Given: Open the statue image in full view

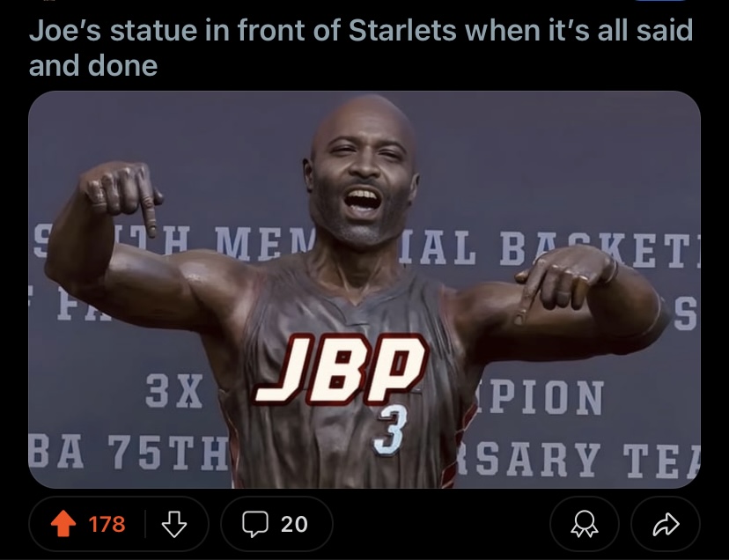Looking at the screenshot, I should tap(364, 290).
